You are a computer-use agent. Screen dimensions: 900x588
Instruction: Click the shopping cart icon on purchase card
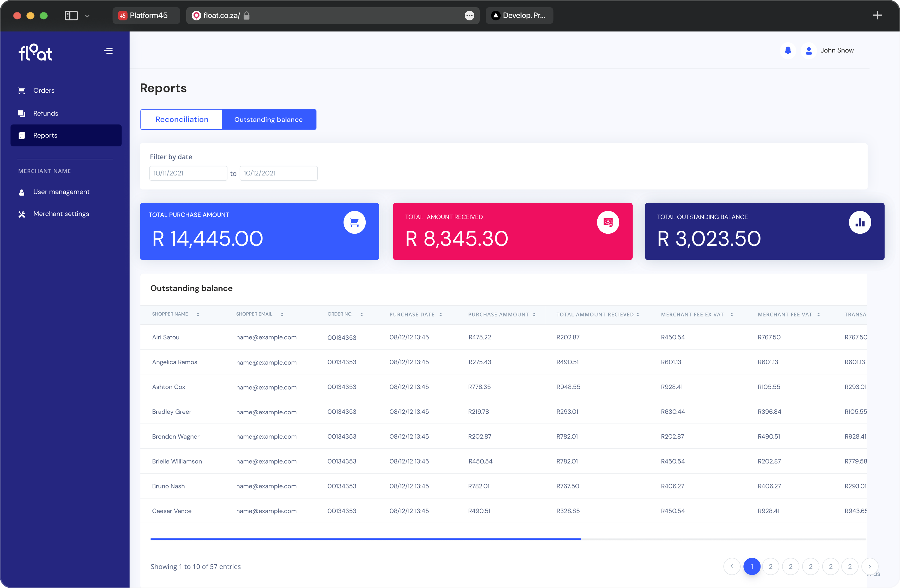click(354, 222)
